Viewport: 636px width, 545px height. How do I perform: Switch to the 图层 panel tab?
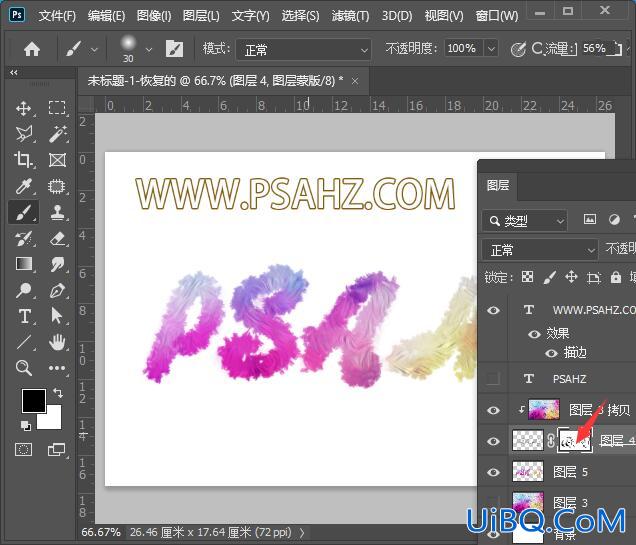pos(498,186)
